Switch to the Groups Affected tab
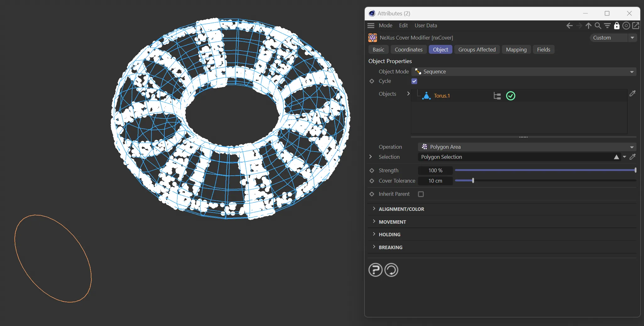 (x=477, y=50)
